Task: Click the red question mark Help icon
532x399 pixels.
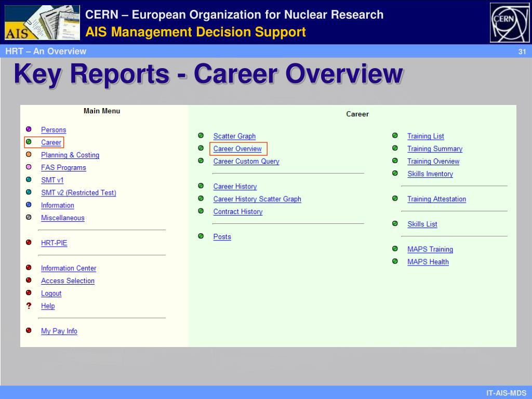Action: [29, 305]
